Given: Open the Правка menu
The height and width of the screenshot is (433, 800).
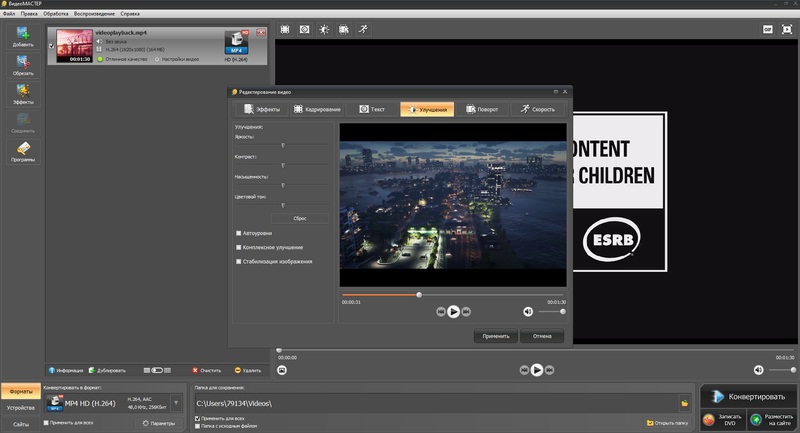Looking at the screenshot, I should [x=29, y=14].
